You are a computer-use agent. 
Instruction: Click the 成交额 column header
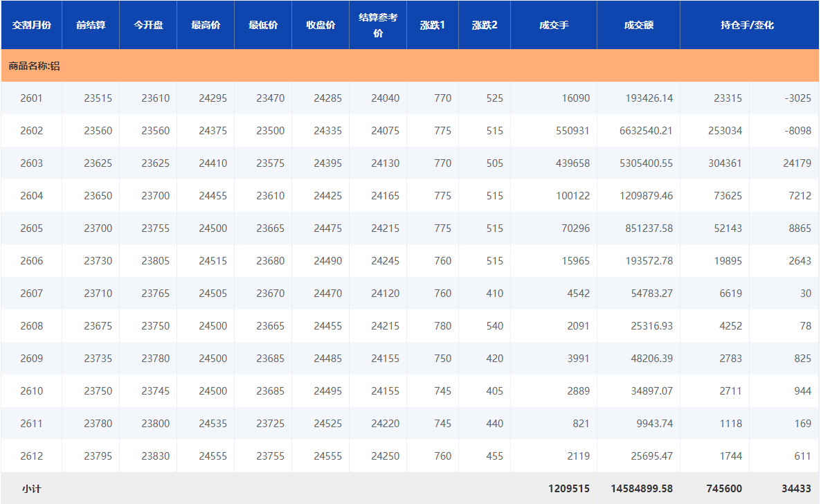(x=638, y=25)
